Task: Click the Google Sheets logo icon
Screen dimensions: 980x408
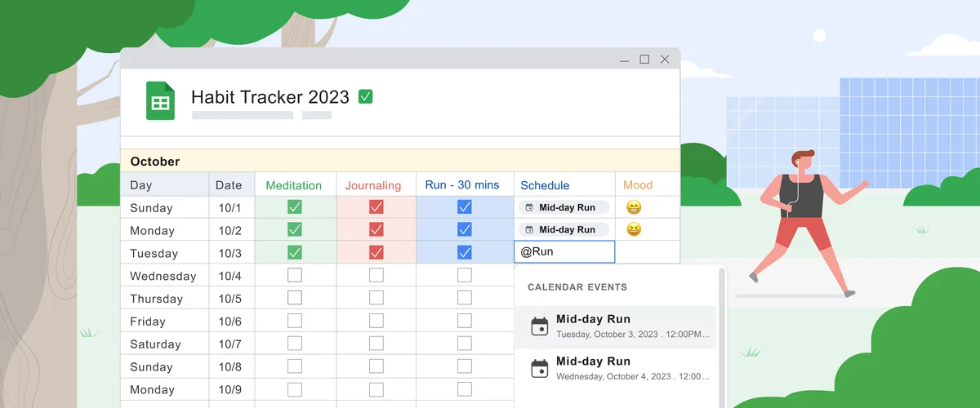Action: pos(160,101)
